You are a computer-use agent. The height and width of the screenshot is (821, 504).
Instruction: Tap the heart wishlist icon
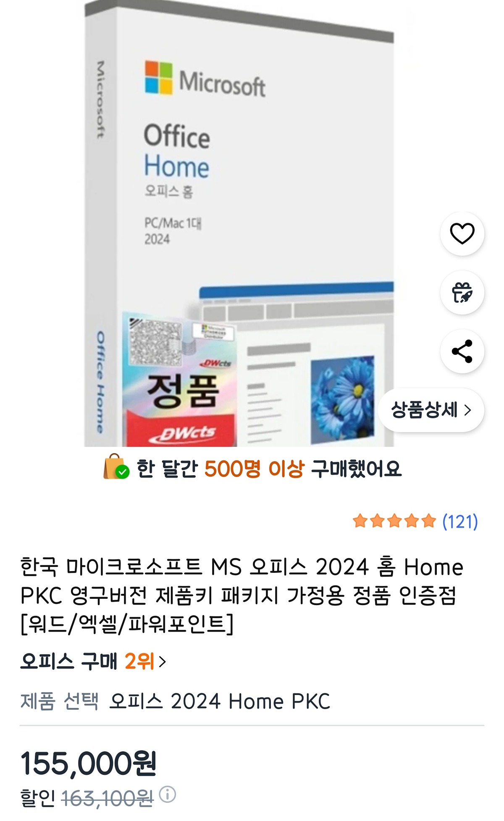pyautogui.click(x=462, y=233)
